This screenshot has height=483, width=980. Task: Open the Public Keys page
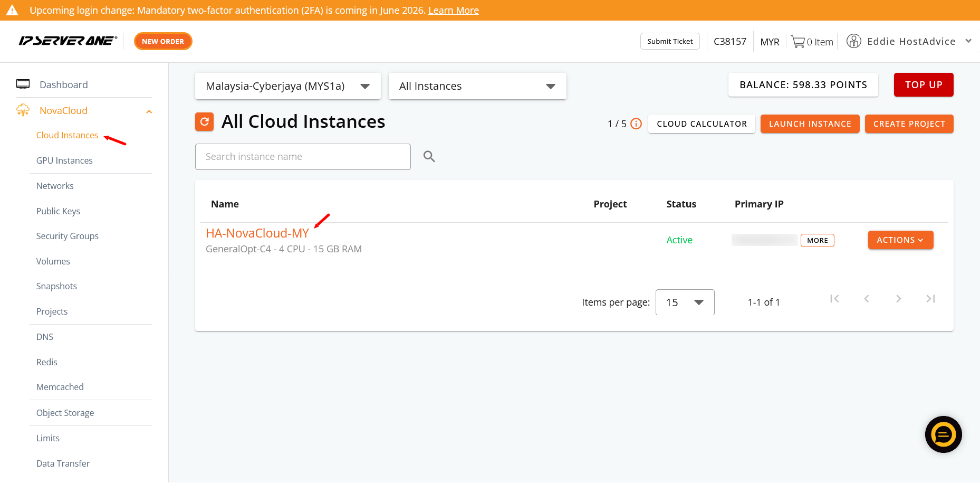pos(58,211)
